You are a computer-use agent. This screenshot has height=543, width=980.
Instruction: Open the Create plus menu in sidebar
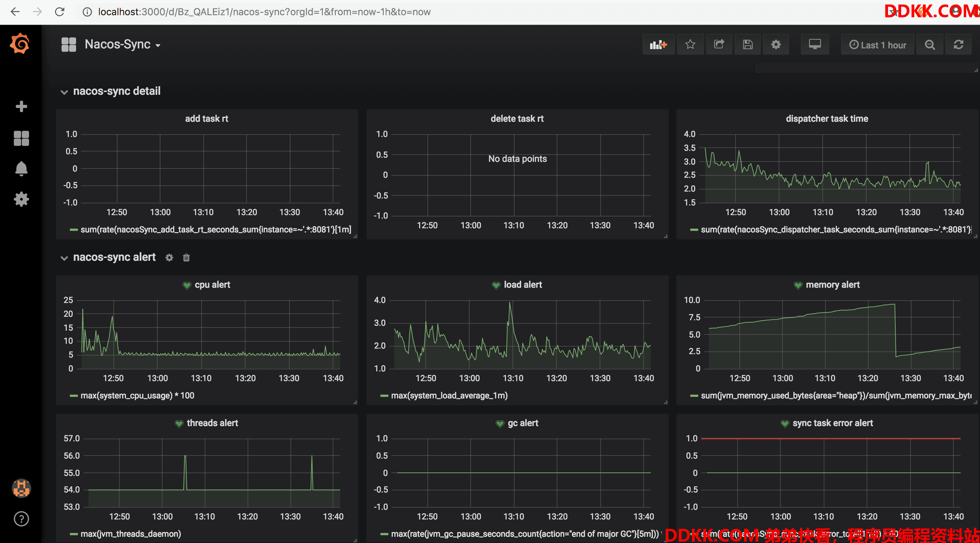21,106
